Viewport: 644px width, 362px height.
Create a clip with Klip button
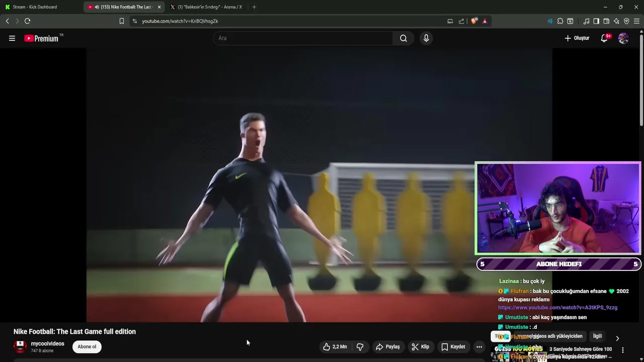coord(420,347)
